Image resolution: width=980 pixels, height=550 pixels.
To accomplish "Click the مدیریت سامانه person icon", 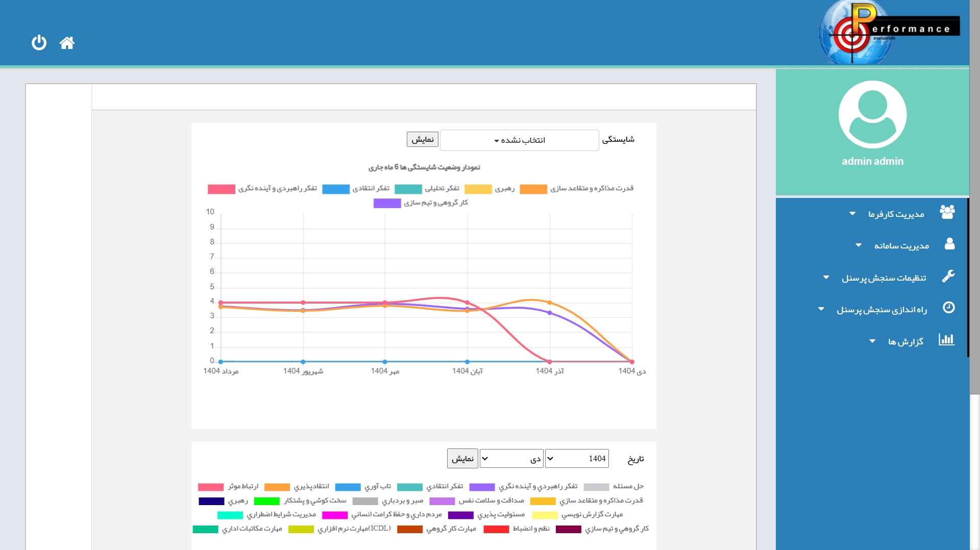I will (x=949, y=244).
